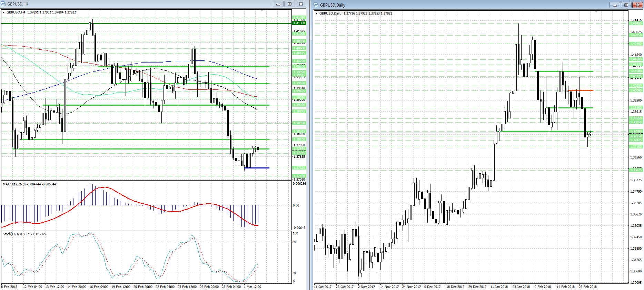This screenshot has height=290, width=644.
Task: Select the blue horizontal line in H4 chart
Action: [x=257, y=168]
